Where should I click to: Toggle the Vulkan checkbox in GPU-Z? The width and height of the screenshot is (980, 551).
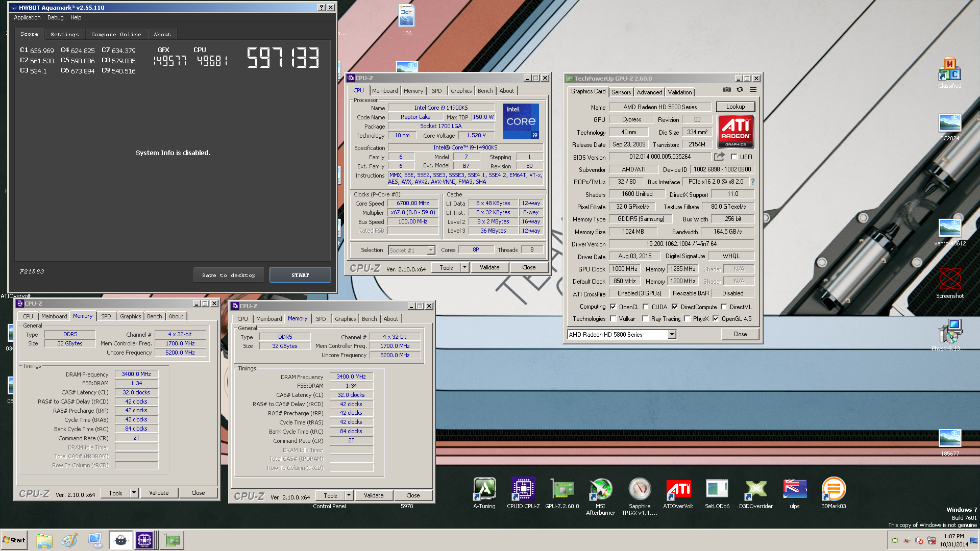click(613, 319)
